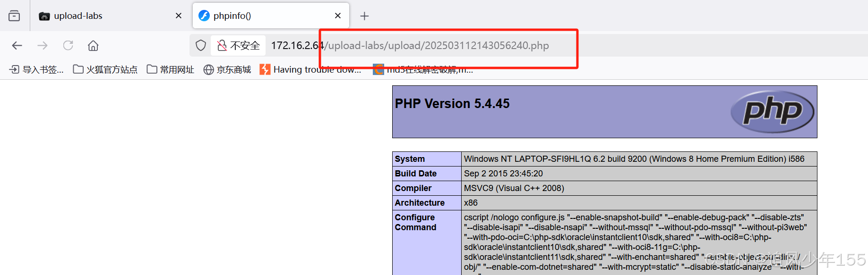Screen dimensions: 868x275
Task: Click the x86 architecture value
Action: (x=471, y=203)
